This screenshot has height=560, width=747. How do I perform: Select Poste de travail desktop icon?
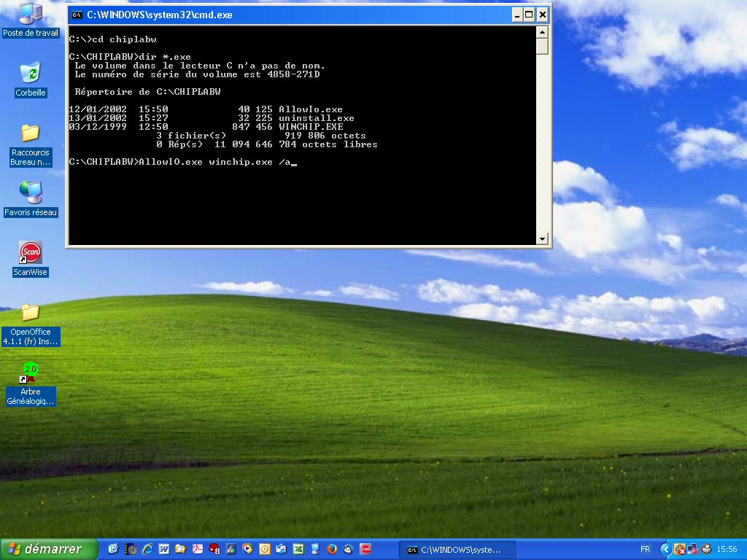30,13
